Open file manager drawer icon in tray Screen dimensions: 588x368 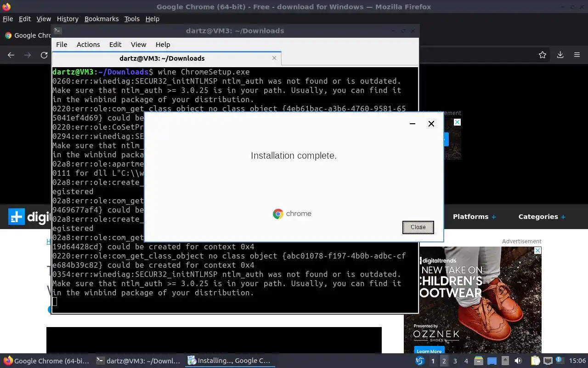[x=479, y=361]
